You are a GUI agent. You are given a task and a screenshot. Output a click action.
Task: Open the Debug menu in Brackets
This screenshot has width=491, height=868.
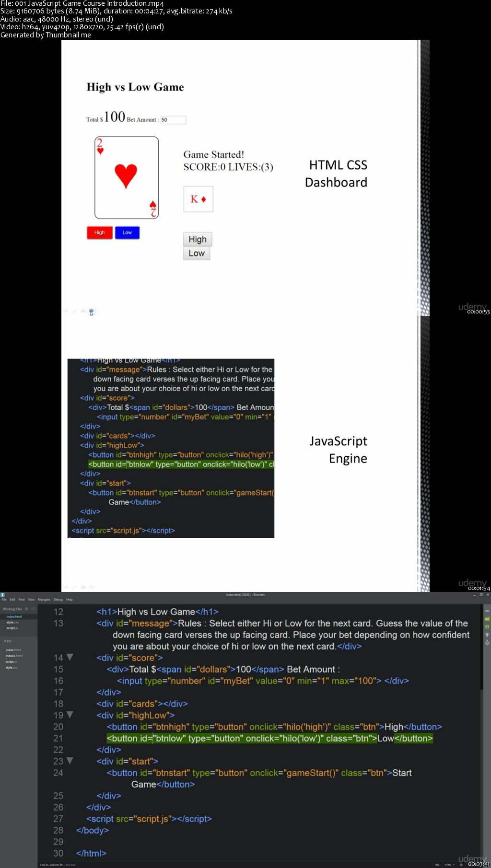click(58, 600)
